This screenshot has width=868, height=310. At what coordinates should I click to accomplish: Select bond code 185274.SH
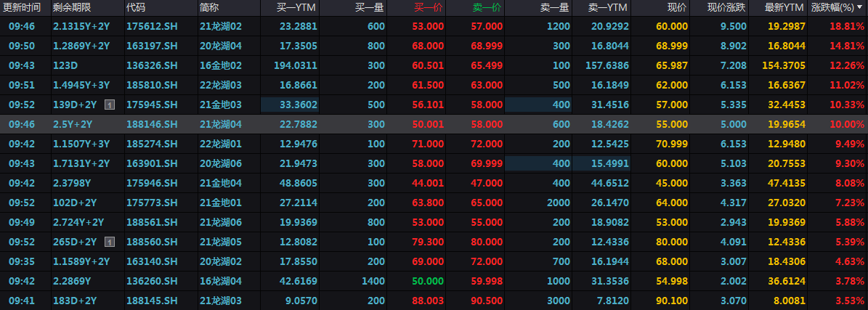tap(153, 144)
